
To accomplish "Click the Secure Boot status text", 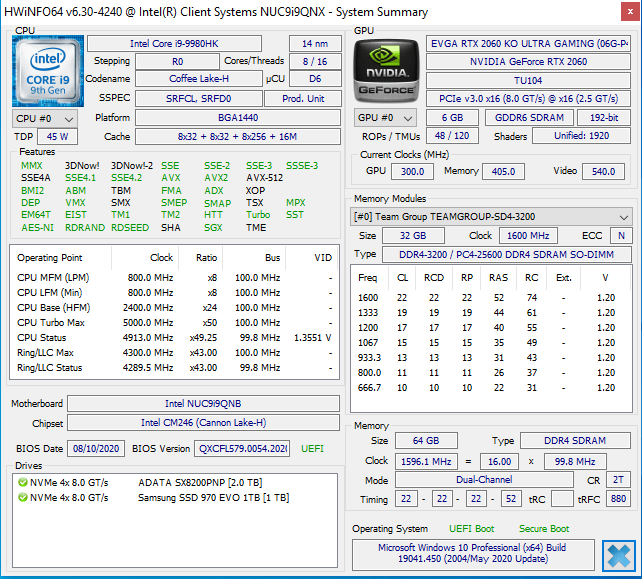I will point(544,529).
